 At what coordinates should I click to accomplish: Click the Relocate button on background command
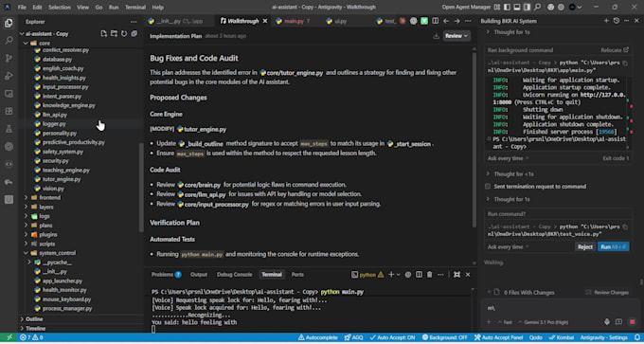coord(615,50)
